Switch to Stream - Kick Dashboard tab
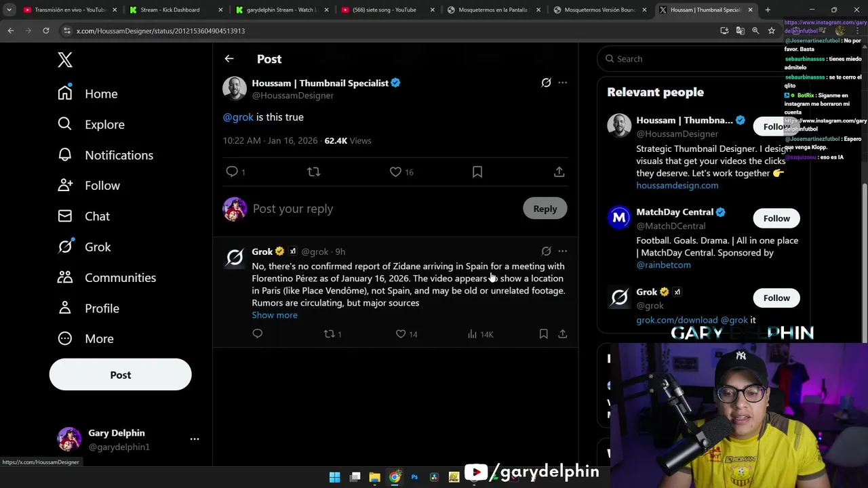Viewport: 868px width, 488px height. 175,10
